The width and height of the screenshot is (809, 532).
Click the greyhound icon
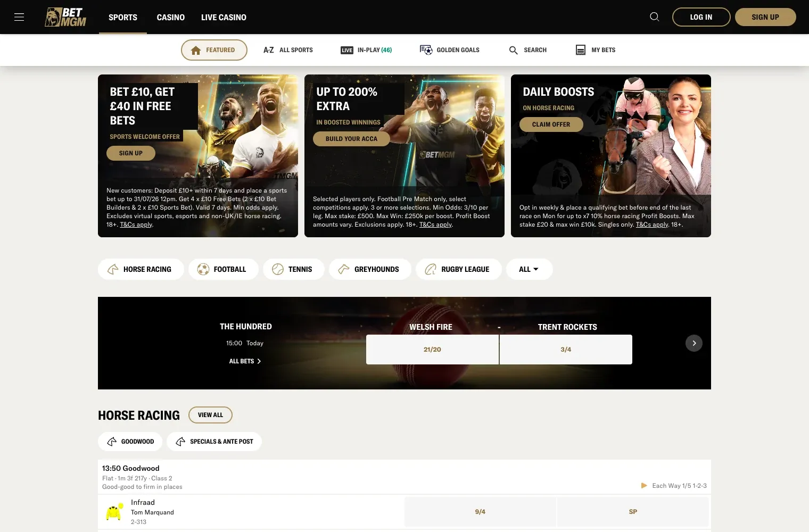[344, 269]
